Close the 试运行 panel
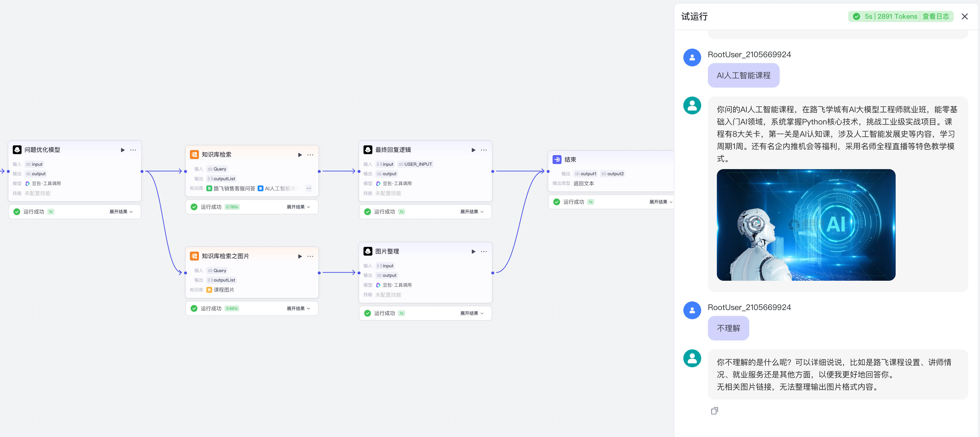This screenshot has height=437, width=980. [964, 16]
